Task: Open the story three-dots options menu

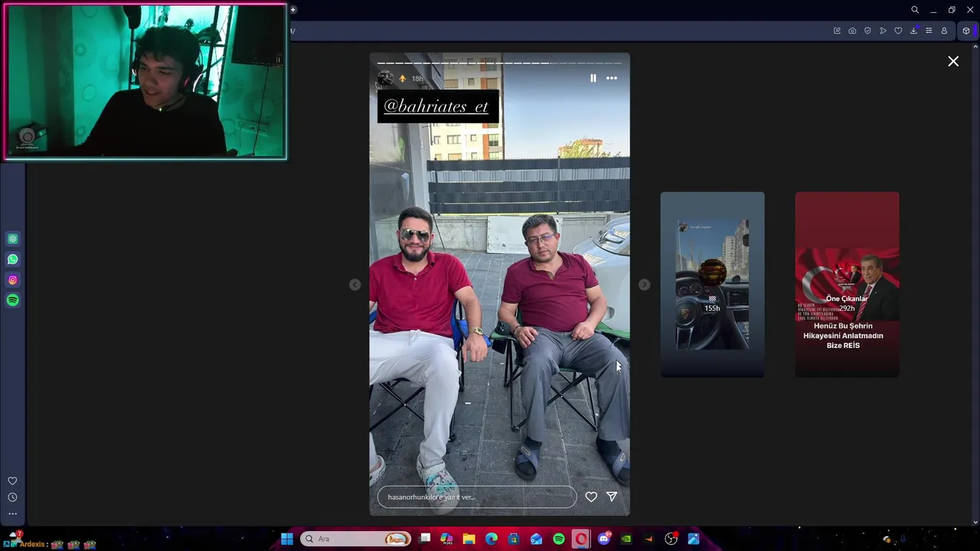Action: (x=612, y=78)
